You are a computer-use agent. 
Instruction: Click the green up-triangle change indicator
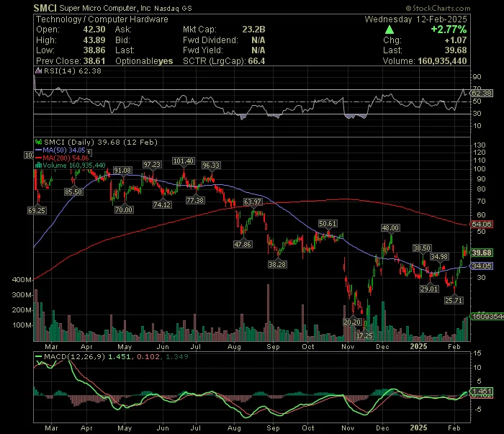[390, 30]
